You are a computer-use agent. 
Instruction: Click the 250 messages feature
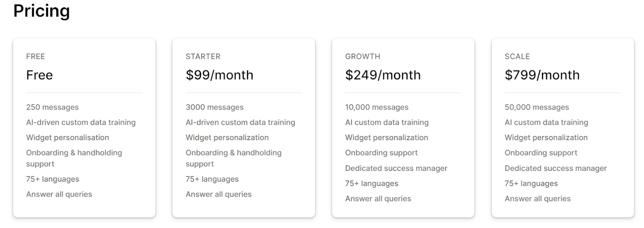(x=52, y=107)
